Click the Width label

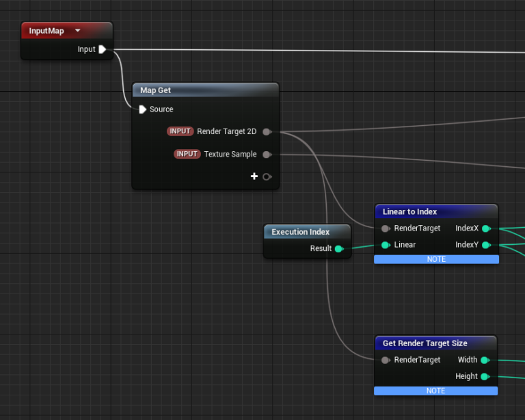(468, 360)
